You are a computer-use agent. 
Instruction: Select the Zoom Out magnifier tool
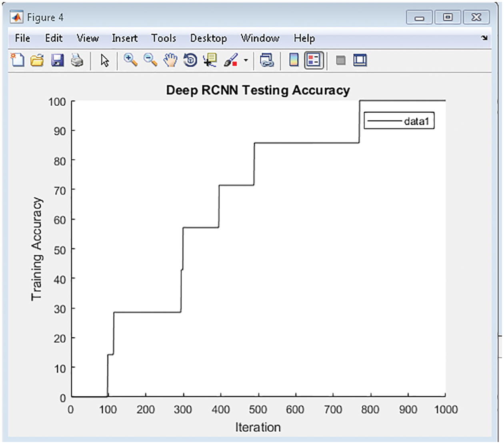pyautogui.click(x=150, y=60)
